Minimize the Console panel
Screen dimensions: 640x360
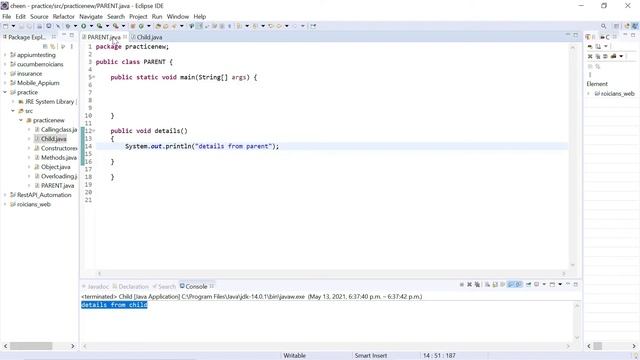(x=568, y=284)
